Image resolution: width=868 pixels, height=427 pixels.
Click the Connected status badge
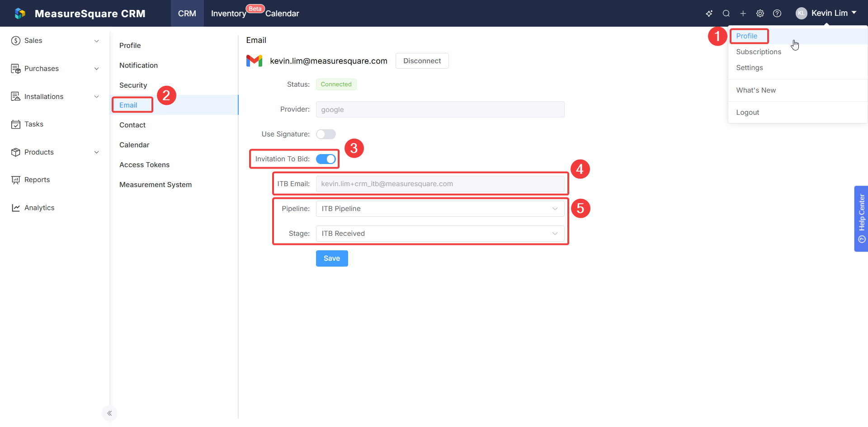(336, 84)
